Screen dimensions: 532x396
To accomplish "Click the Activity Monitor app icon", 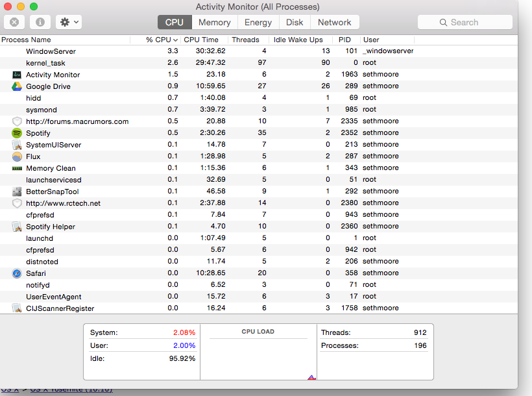I will (x=17, y=75).
